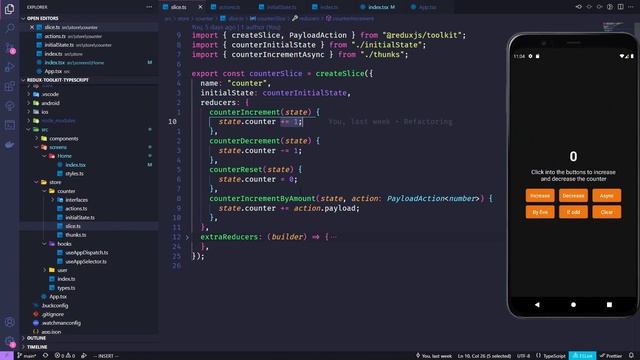Image resolution: width=640 pixels, height=360 pixels.
Task: Click Prettier in the status bar
Action: pos(611,356)
